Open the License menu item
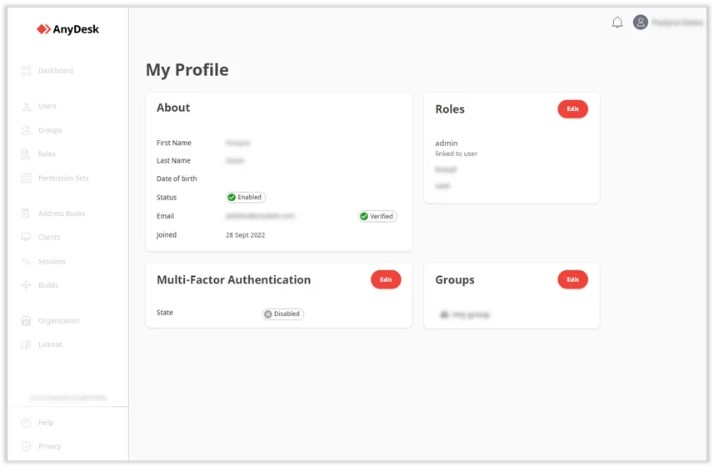Image resolution: width=712 pixels, height=467 pixels. tap(50, 344)
